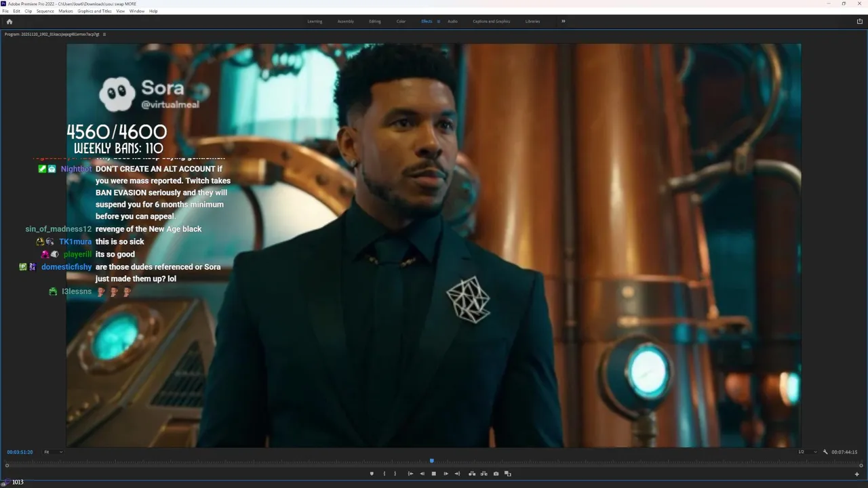
Task: Click the TK1mura username in chat
Action: click(75, 241)
